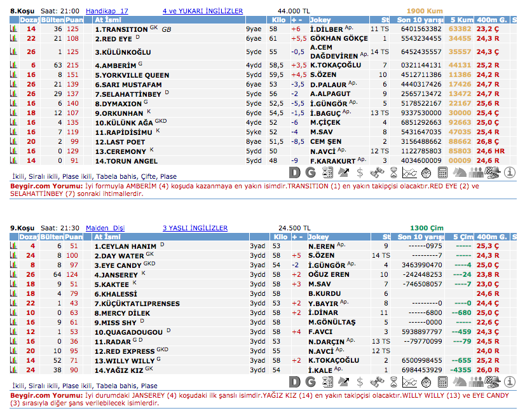Open the stopwatch icon for race 8
This screenshot has height=413, width=532.
click(x=426, y=172)
